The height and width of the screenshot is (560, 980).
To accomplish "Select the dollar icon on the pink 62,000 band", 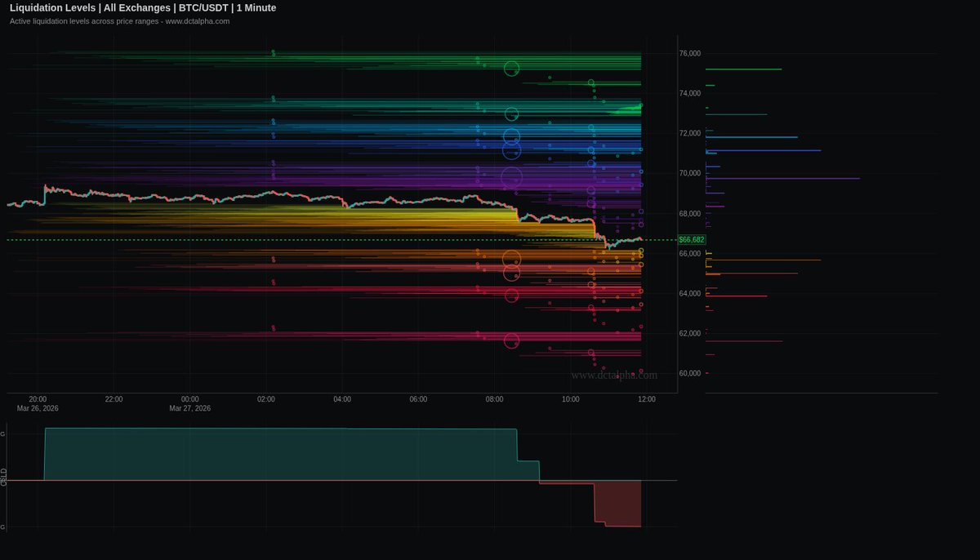I will point(273,327).
